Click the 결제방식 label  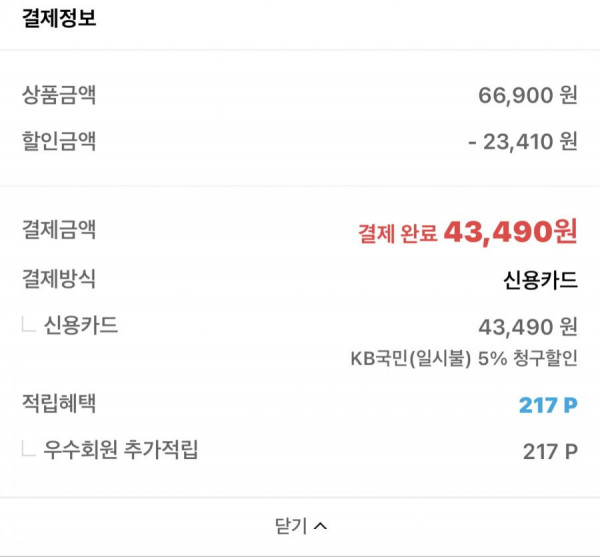click(59, 278)
